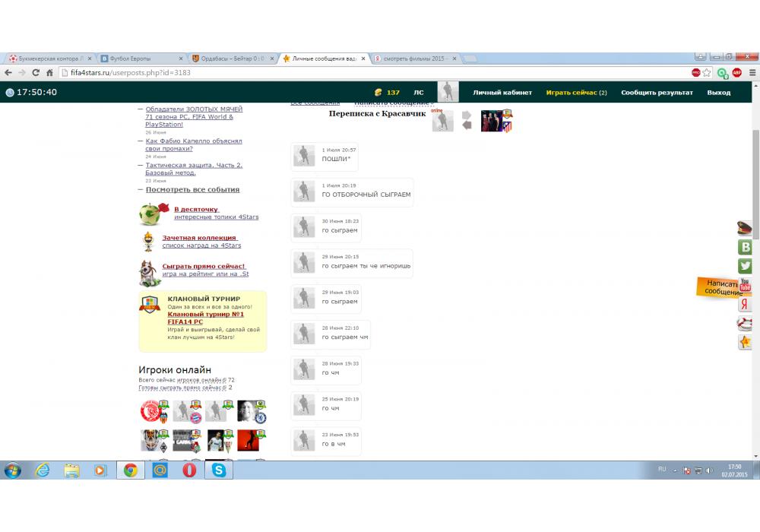Screen dimensions: 760x532
Task: Click message го сыграем чм
Action: 344,337
